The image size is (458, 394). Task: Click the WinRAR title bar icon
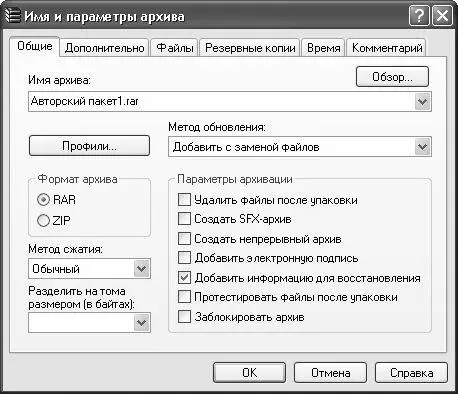click(13, 16)
